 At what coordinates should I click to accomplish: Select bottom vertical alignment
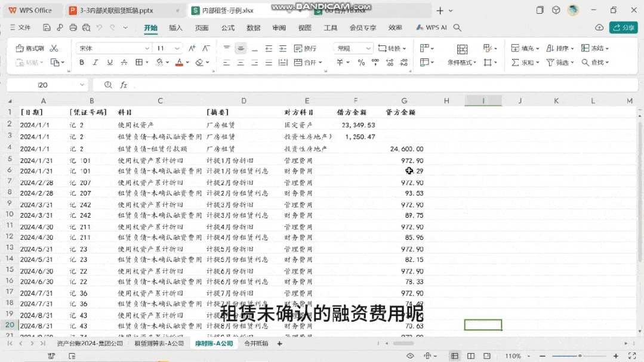point(255,48)
